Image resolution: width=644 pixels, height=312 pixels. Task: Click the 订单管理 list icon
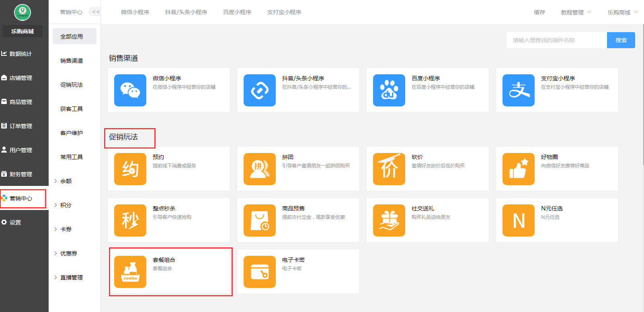click(4, 126)
